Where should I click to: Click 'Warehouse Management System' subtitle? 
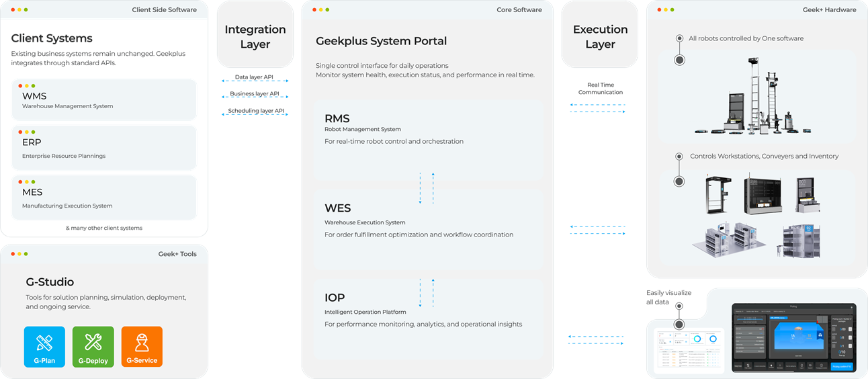tap(67, 106)
